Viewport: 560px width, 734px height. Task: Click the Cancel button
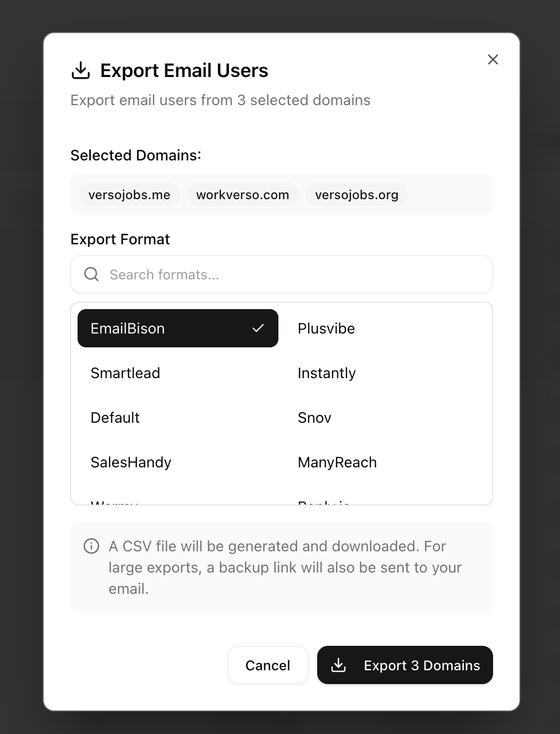(267, 665)
